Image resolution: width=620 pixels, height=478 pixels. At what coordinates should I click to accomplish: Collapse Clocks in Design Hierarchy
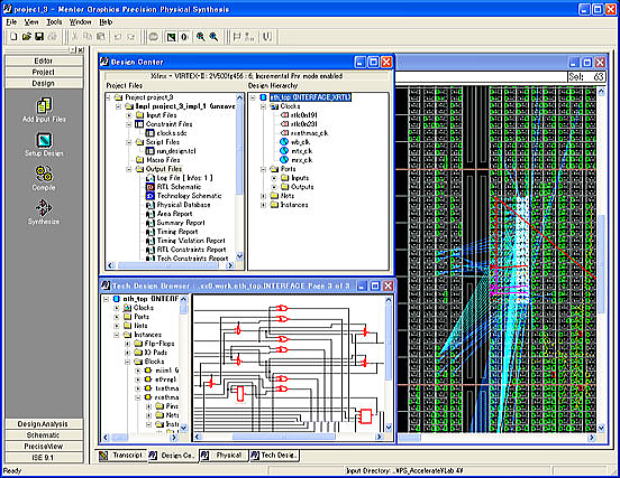point(263,106)
